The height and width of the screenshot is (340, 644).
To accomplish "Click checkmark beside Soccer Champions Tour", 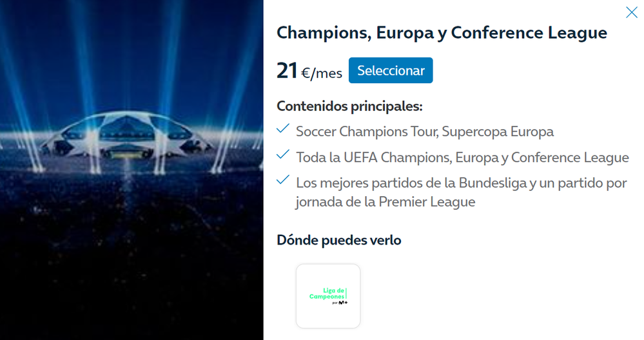I will coord(282,130).
